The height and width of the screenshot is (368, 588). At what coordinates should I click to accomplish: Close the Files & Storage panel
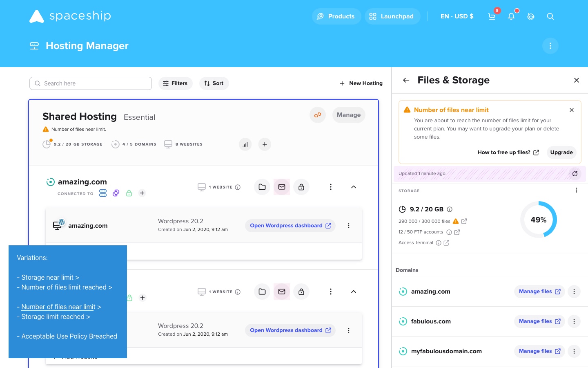tap(577, 80)
